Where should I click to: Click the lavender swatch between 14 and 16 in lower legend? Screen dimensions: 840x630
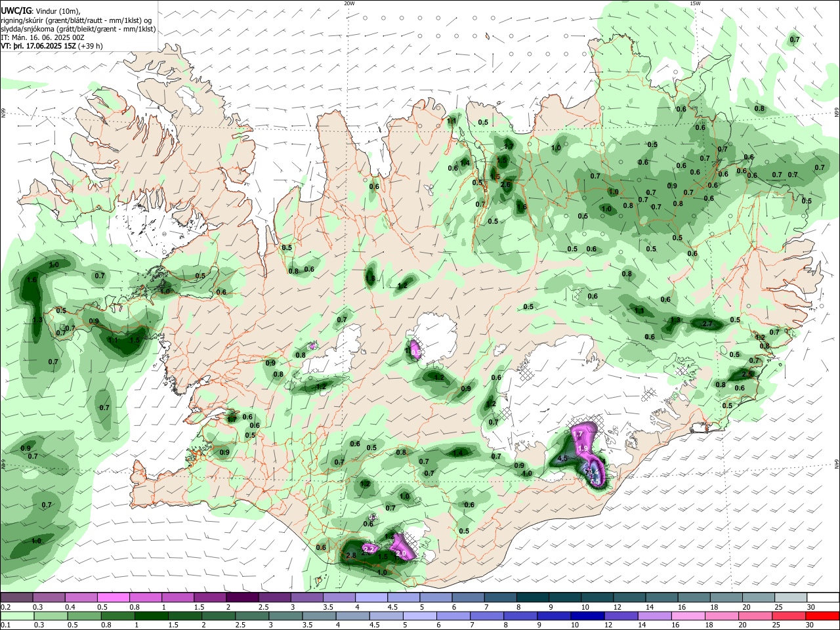click(x=655, y=616)
